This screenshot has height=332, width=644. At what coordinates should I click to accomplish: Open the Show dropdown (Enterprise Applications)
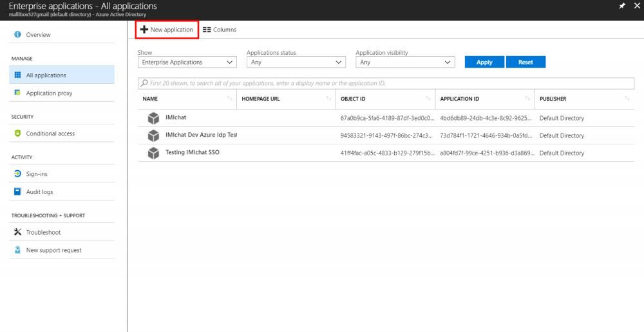pos(187,63)
